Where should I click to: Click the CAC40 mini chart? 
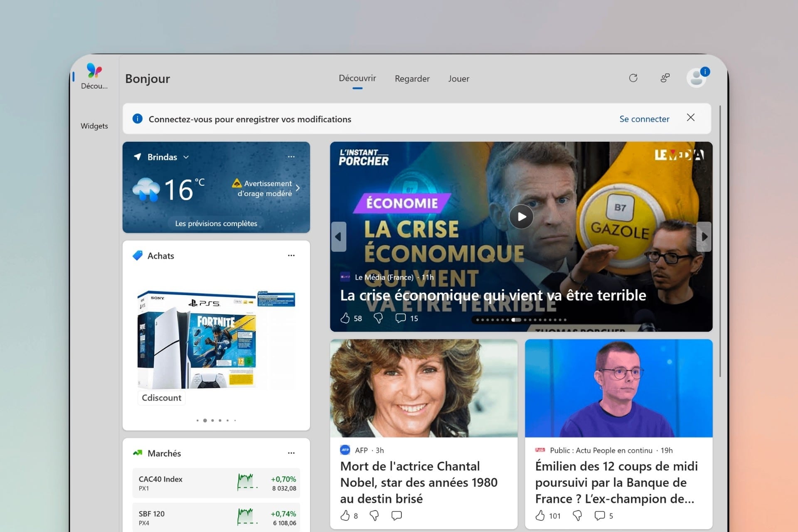247,482
